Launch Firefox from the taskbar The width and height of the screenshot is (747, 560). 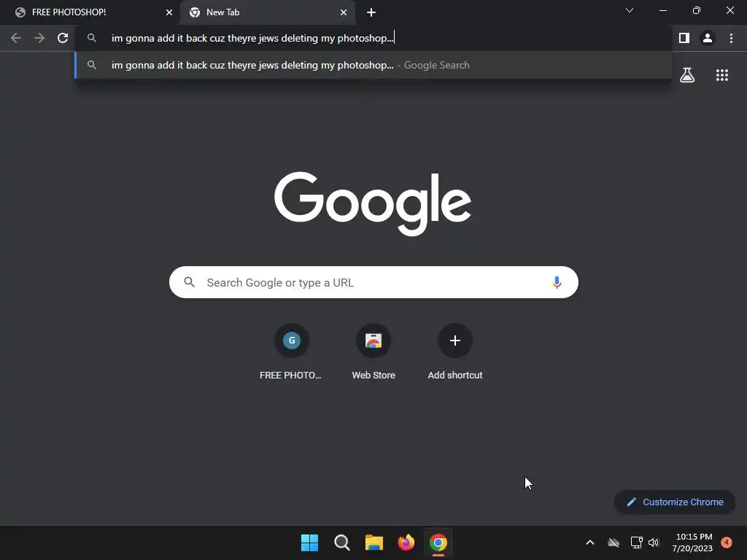pos(406,542)
